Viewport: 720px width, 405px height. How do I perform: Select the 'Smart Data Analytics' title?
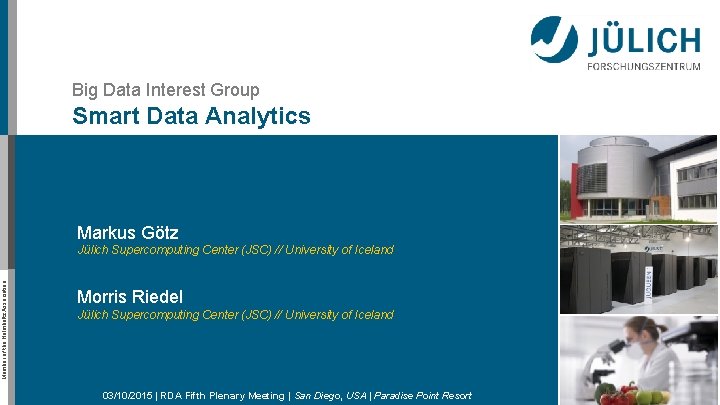(x=191, y=117)
